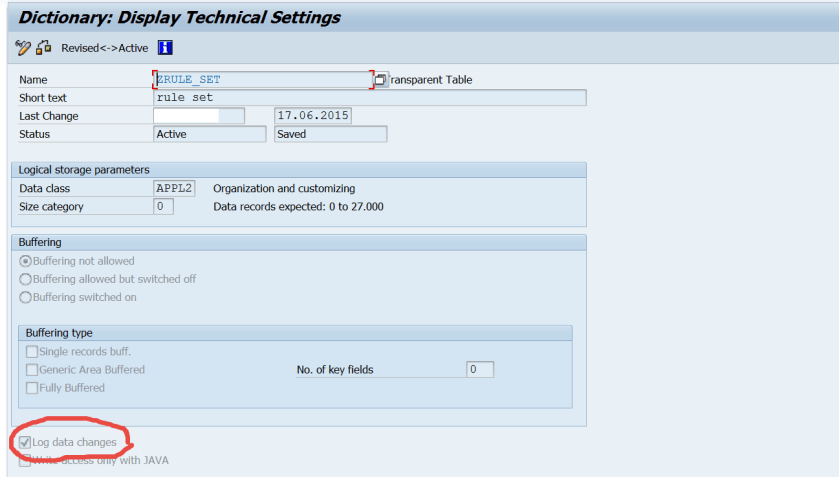Click the Last Change date field
This screenshot has width=839, height=477.
coord(313,116)
